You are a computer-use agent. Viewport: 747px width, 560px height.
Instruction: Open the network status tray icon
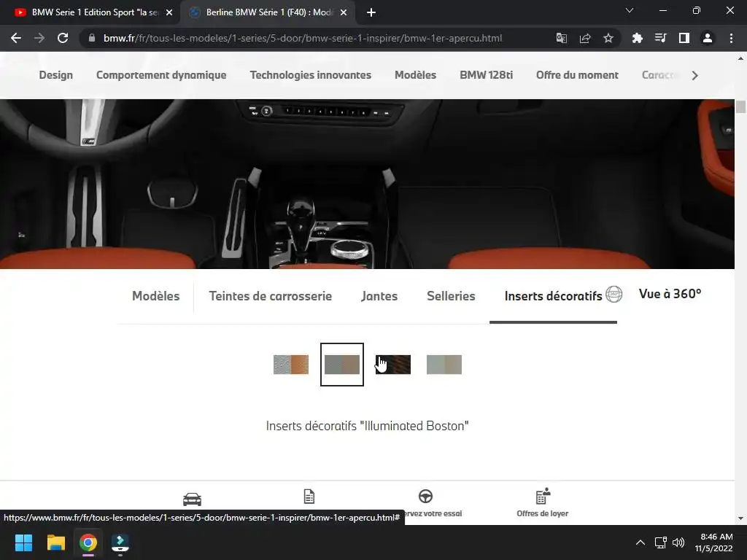[660, 542]
